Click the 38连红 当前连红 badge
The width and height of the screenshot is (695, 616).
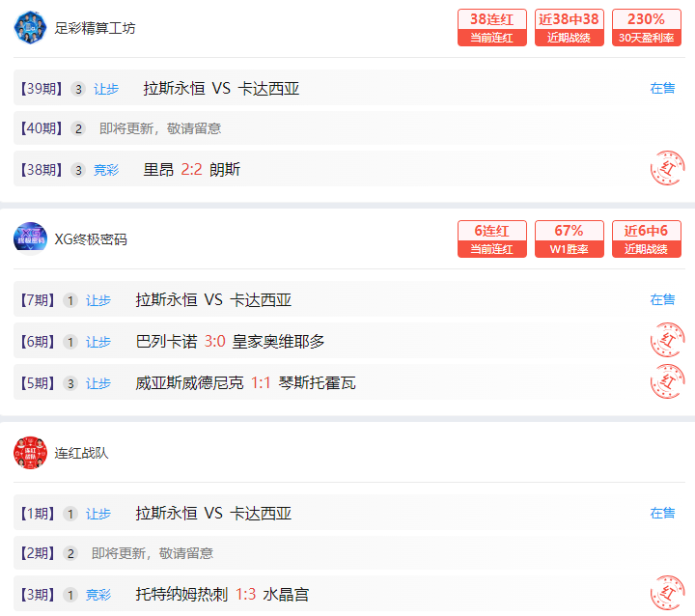[492, 27]
